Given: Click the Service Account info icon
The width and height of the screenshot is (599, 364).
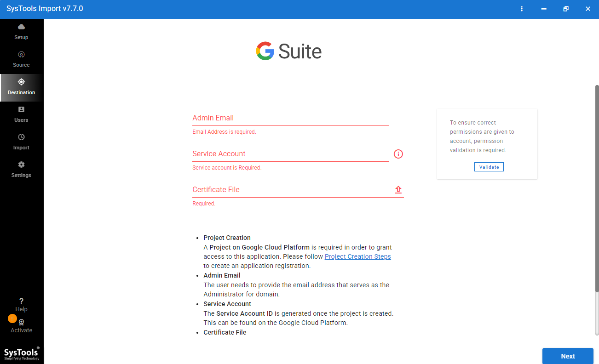Looking at the screenshot, I should (398, 154).
